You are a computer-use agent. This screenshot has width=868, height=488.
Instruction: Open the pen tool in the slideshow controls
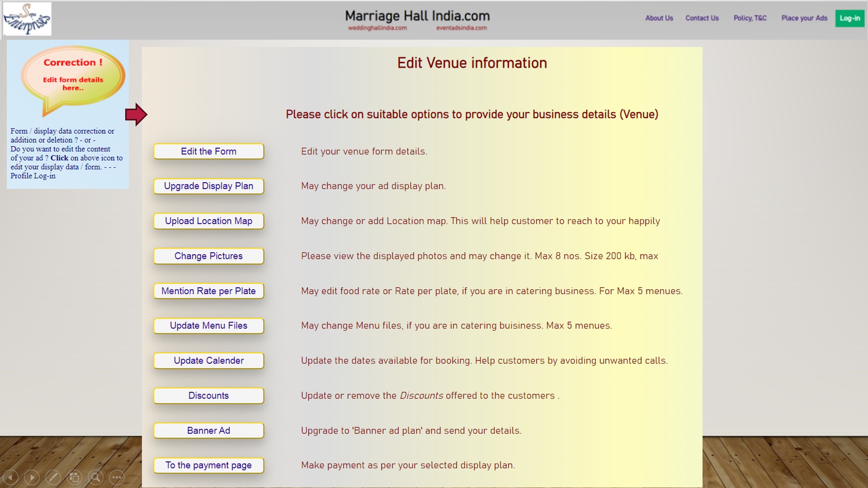coord(53,477)
